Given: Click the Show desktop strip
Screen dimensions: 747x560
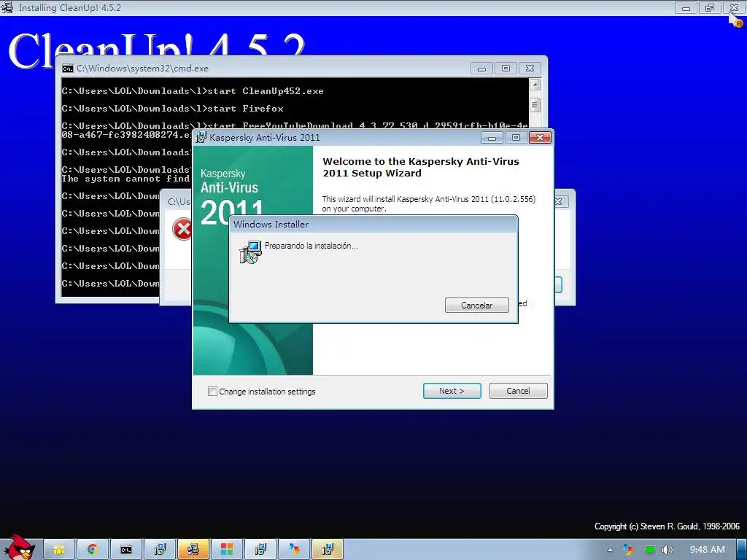Looking at the screenshot, I should pos(742,550).
